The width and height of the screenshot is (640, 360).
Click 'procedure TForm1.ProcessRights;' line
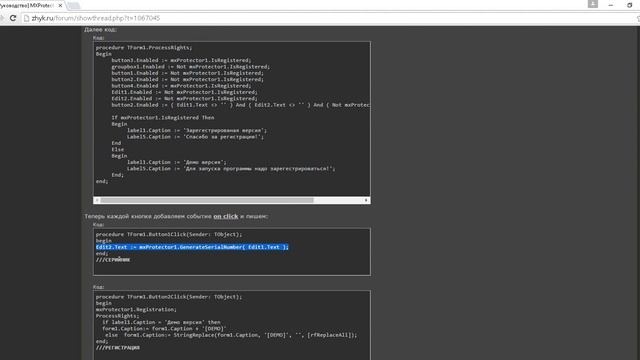point(144,48)
